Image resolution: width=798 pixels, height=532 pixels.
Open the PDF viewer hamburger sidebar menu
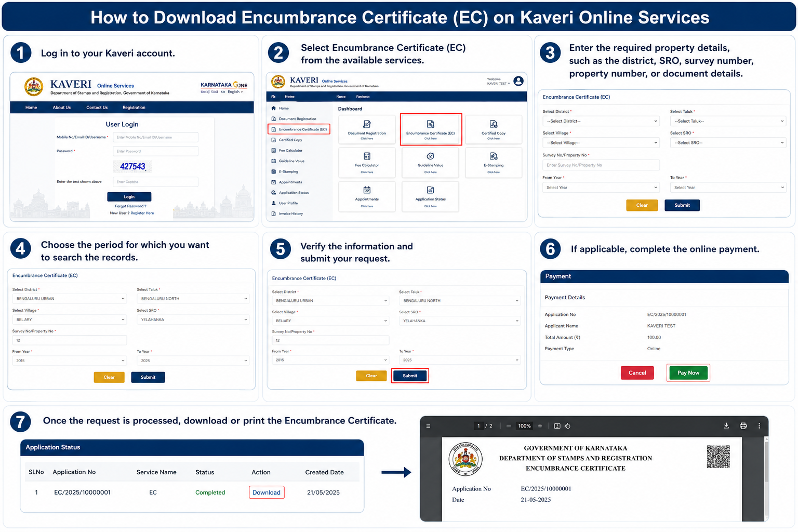click(428, 426)
